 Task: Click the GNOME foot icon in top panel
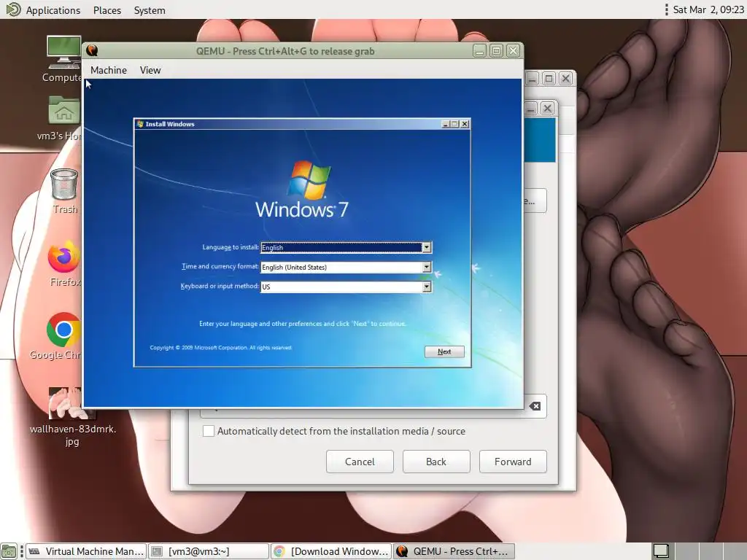(13, 9)
